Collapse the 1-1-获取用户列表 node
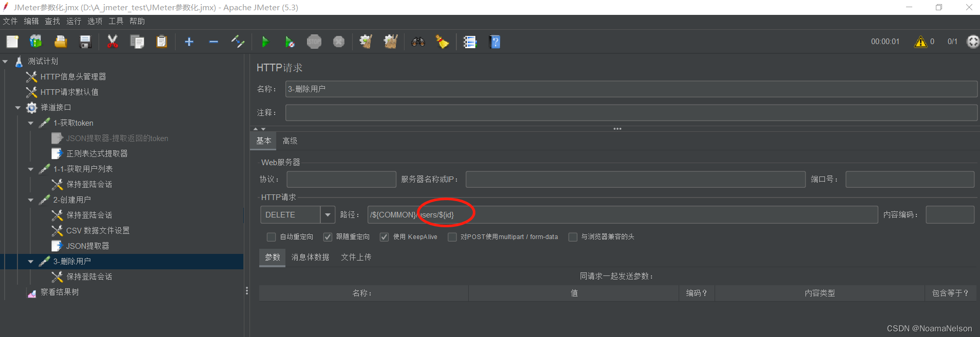Viewport: 980px width, 337px height. point(31,169)
